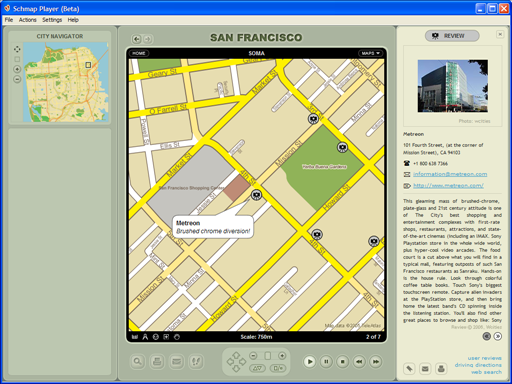Pan the map up with the up arrow
Image resolution: width=512 pixels, height=384 pixels.
coord(236,355)
